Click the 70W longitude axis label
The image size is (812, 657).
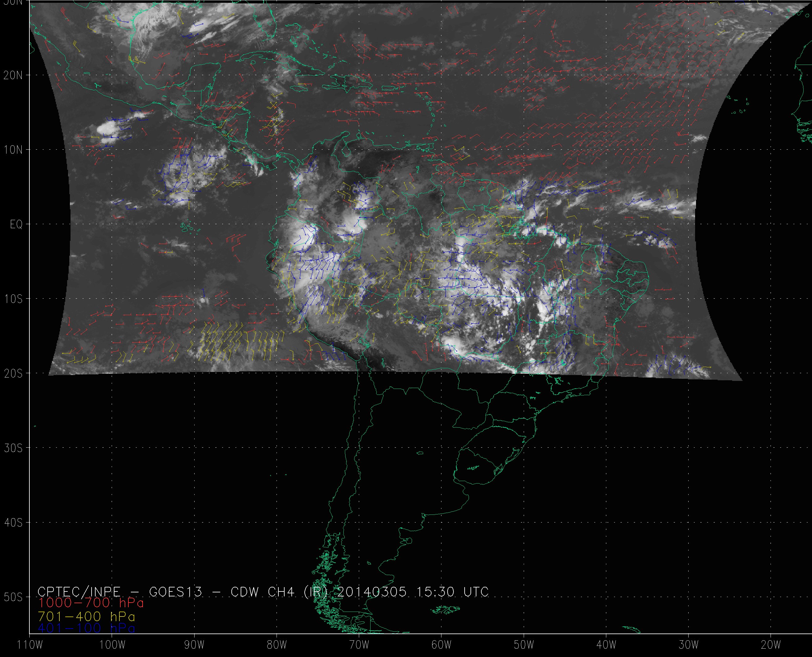[359, 645]
